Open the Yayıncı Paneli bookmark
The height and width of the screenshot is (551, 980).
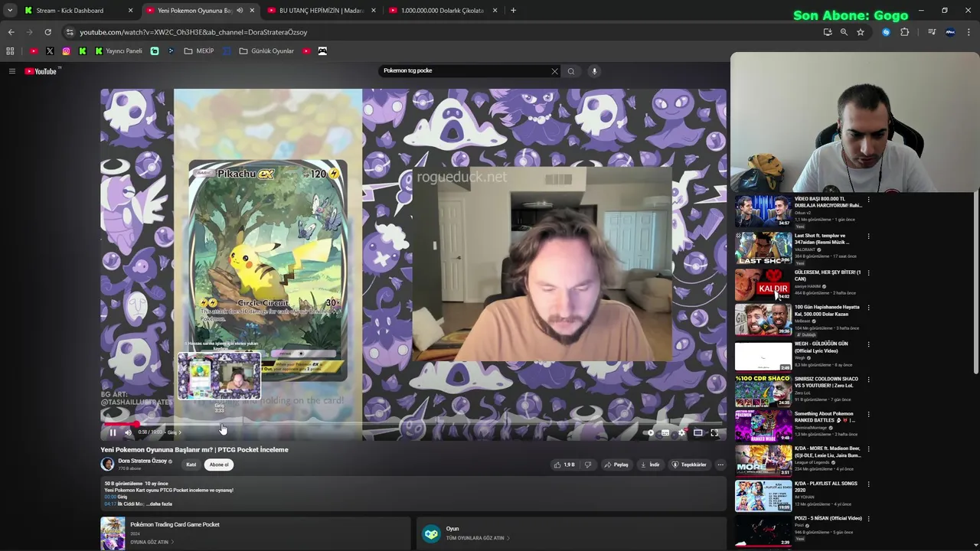[119, 51]
